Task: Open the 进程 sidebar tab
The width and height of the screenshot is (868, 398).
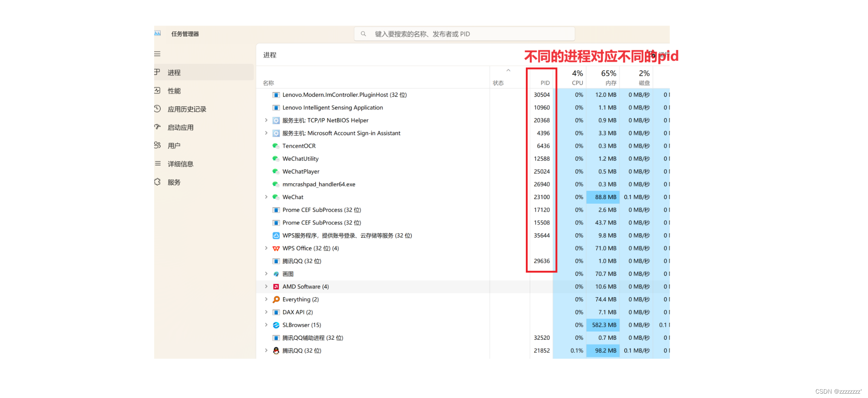Action: click(x=204, y=72)
